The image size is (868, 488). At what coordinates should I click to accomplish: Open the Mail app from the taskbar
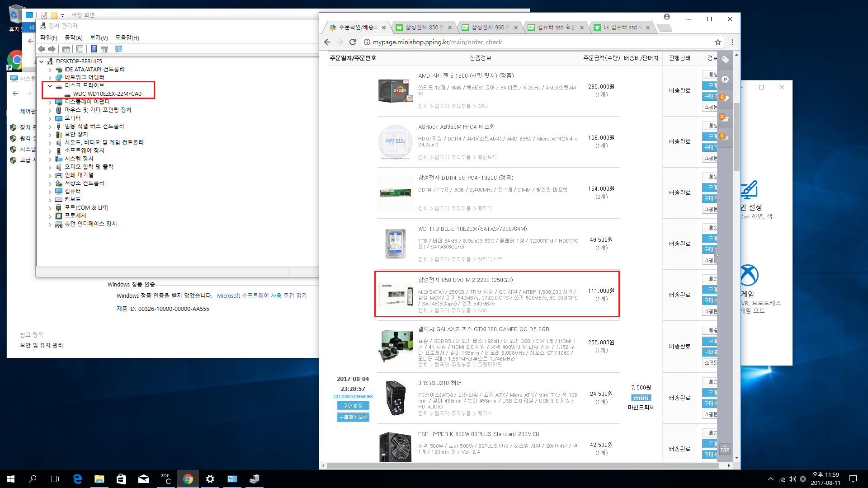(x=144, y=479)
